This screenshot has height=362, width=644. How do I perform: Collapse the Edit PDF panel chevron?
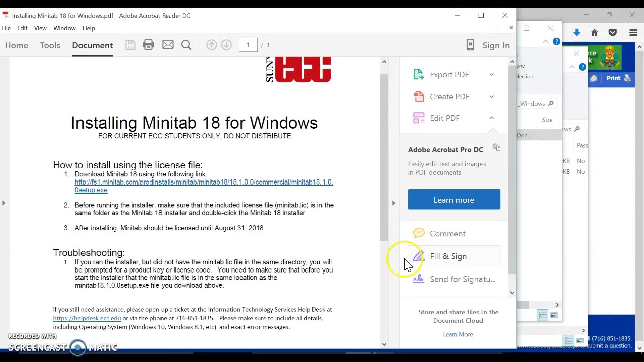click(x=491, y=118)
